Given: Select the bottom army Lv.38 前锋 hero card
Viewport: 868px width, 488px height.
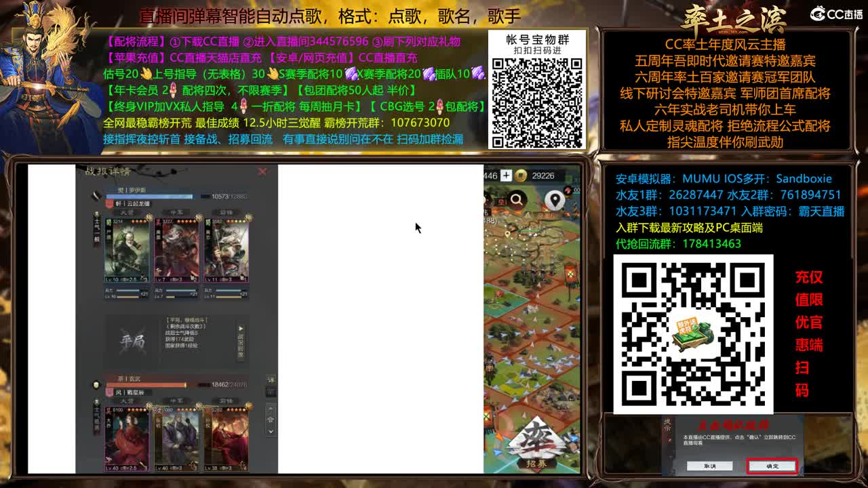Looking at the screenshot, I should coord(226,438).
